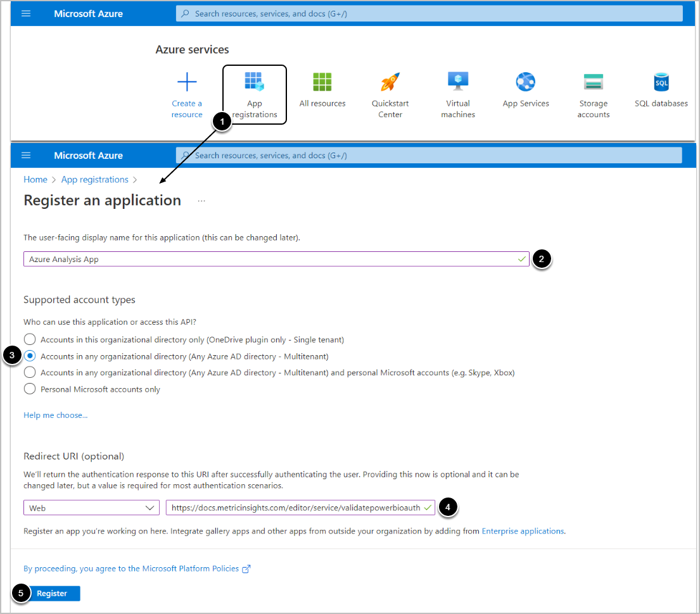Open All resources grid icon
Image resolution: width=700 pixels, height=614 pixels.
(322, 82)
